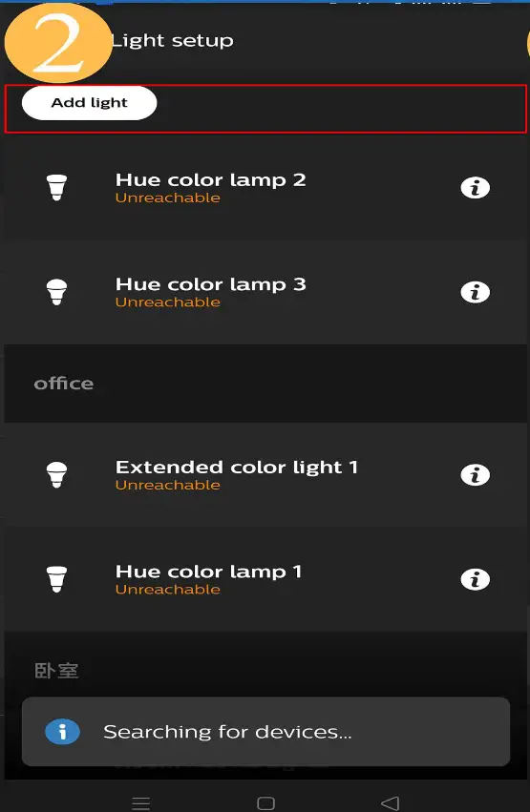This screenshot has height=812, width=530.
Task: Tap the Android back triangle button
Action: pyautogui.click(x=391, y=803)
